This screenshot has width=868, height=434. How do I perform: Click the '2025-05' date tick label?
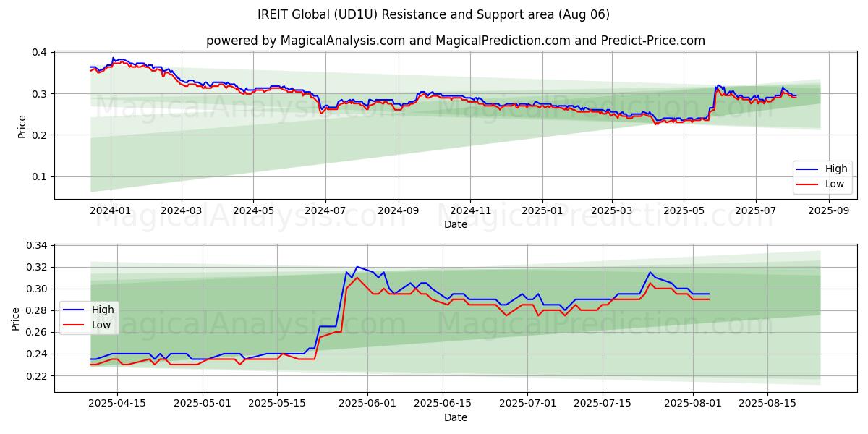coord(685,210)
